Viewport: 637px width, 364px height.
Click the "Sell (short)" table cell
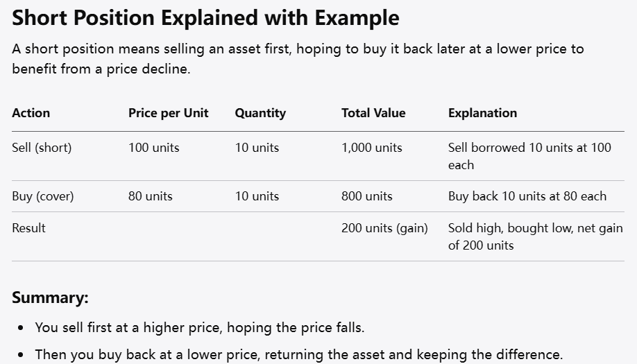42,148
